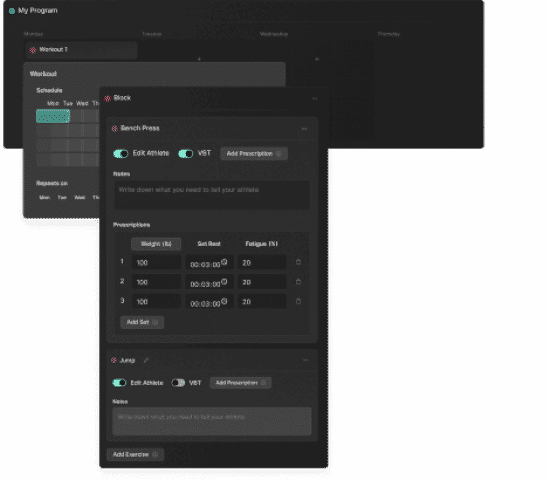Collapse the Bench Press exercise card
The height and width of the screenshot is (480, 547).
click(304, 129)
